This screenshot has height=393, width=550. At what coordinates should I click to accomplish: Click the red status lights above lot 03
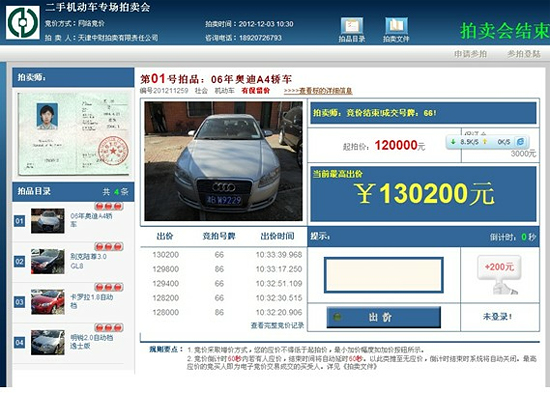click(109, 287)
